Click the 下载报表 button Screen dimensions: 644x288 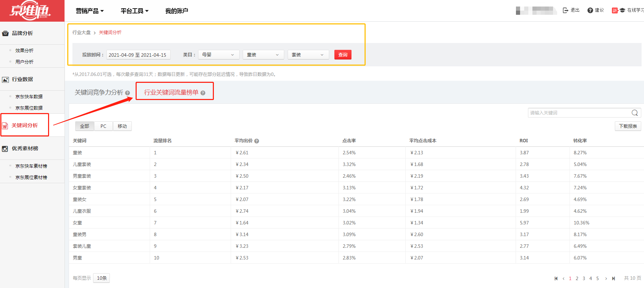click(628, 126)
